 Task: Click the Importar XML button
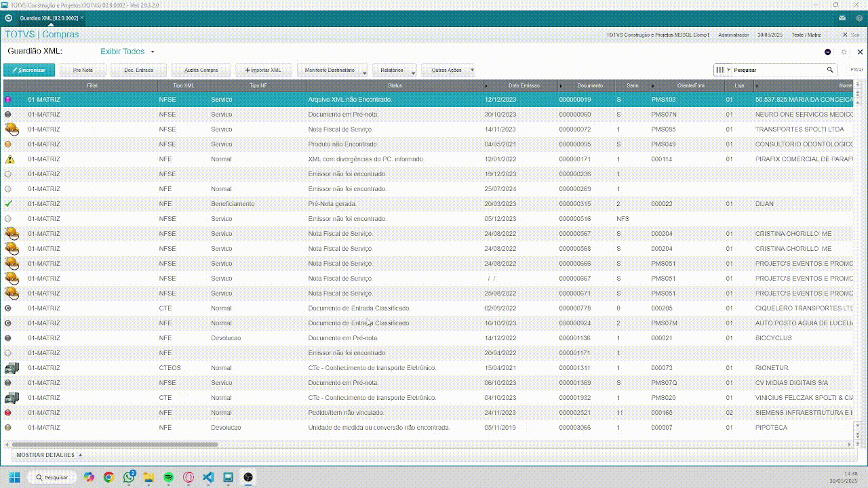coord(263,70)
